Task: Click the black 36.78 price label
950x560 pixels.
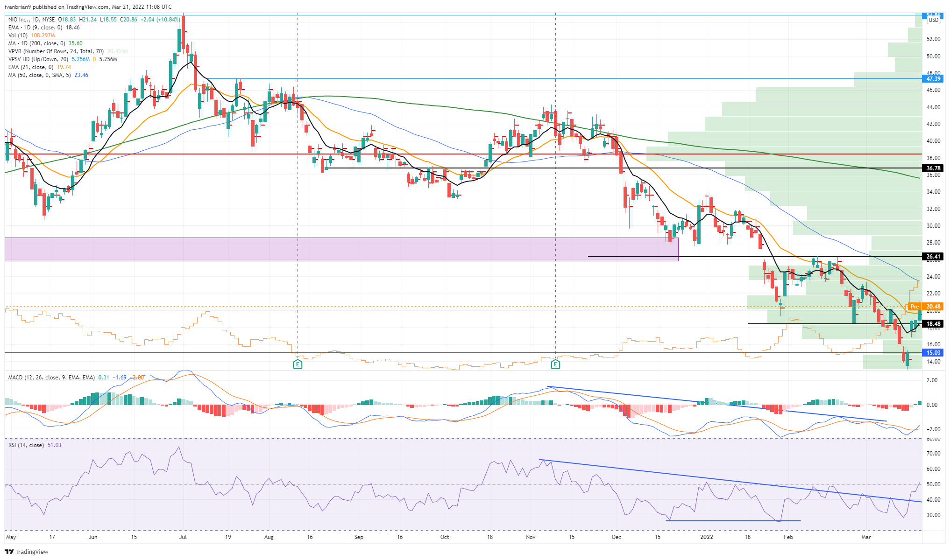Action: (x=933, y=168)
